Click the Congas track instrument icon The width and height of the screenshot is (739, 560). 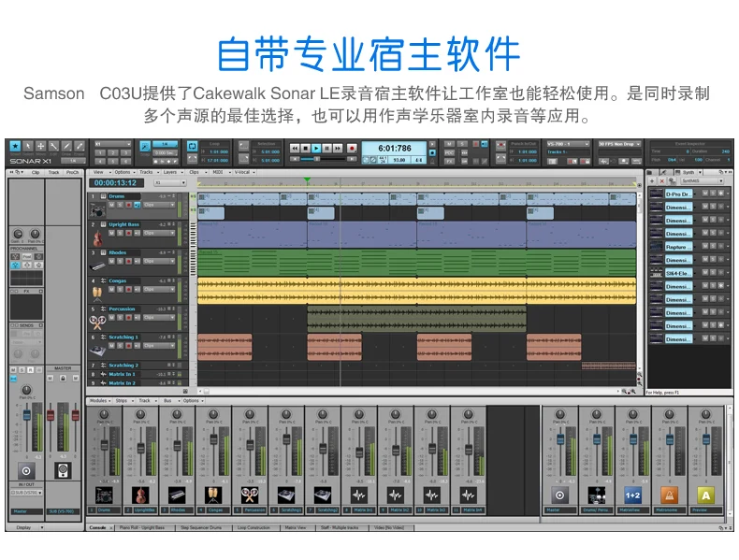[x=97, y=294]
